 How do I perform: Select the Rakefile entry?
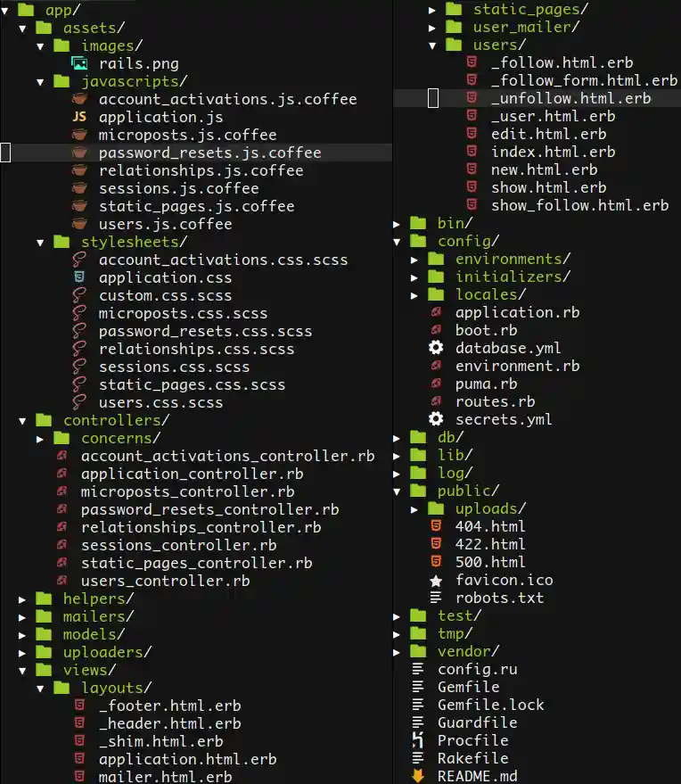point(472,758)
